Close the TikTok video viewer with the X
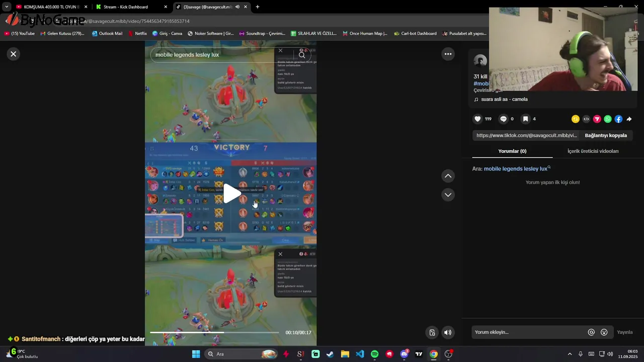 pyautogui.click(x=14, y=54)
